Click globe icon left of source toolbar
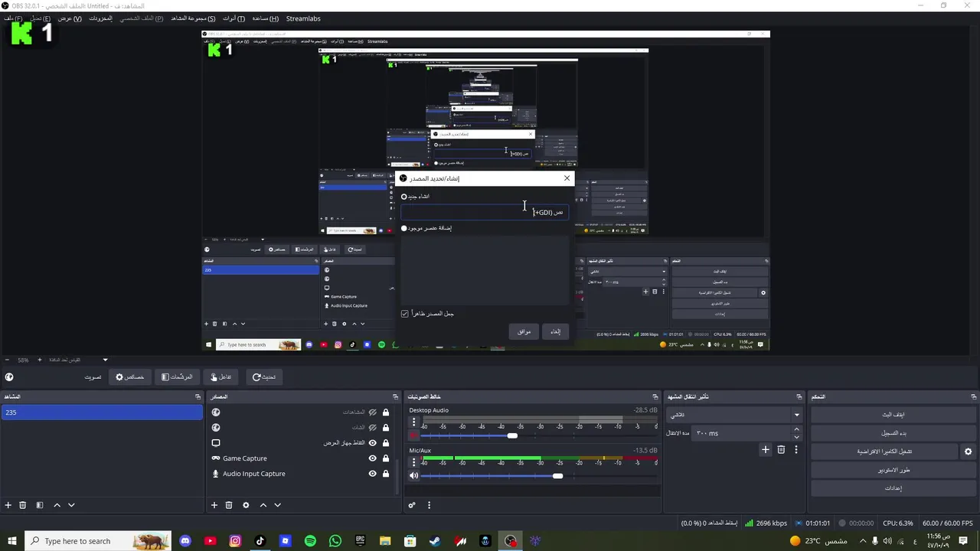Viewport: 980px width, 551px height. pyautogui.click(x=9, y=377)
